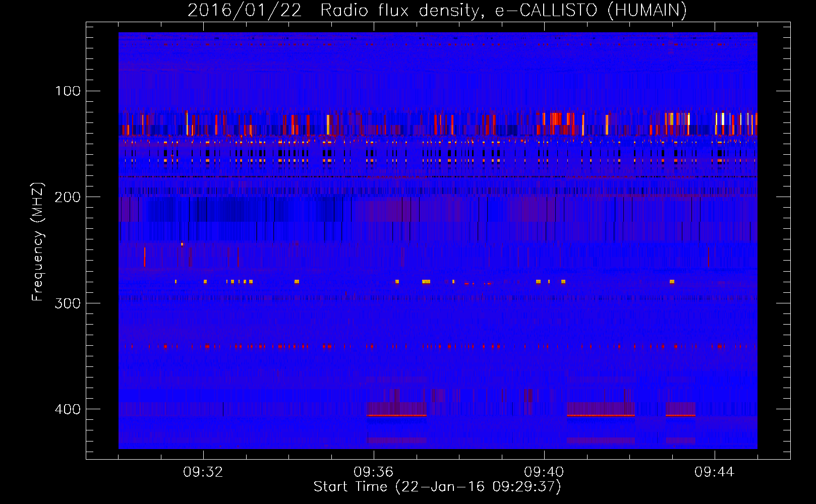Click the 09:32 time tick label
The width and height of the screenshot is (816, 504).
click(x=203, y=472)
